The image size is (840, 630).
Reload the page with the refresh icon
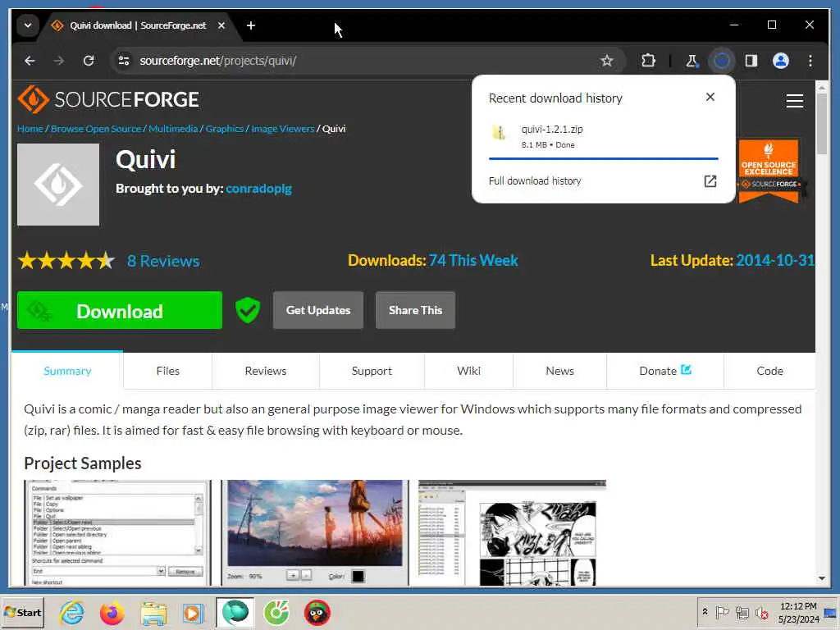(89, 61)
